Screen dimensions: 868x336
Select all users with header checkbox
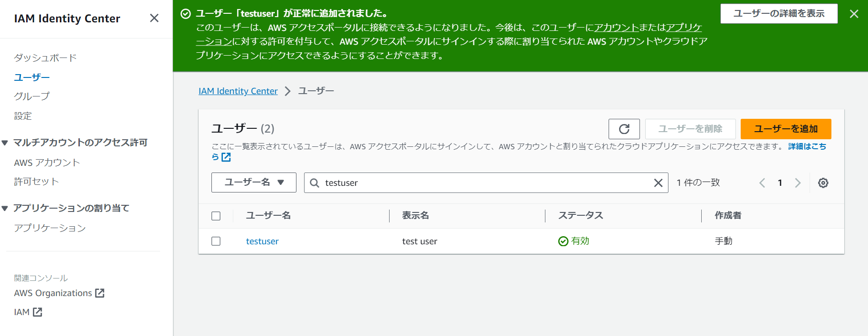[x=216, y=216]
